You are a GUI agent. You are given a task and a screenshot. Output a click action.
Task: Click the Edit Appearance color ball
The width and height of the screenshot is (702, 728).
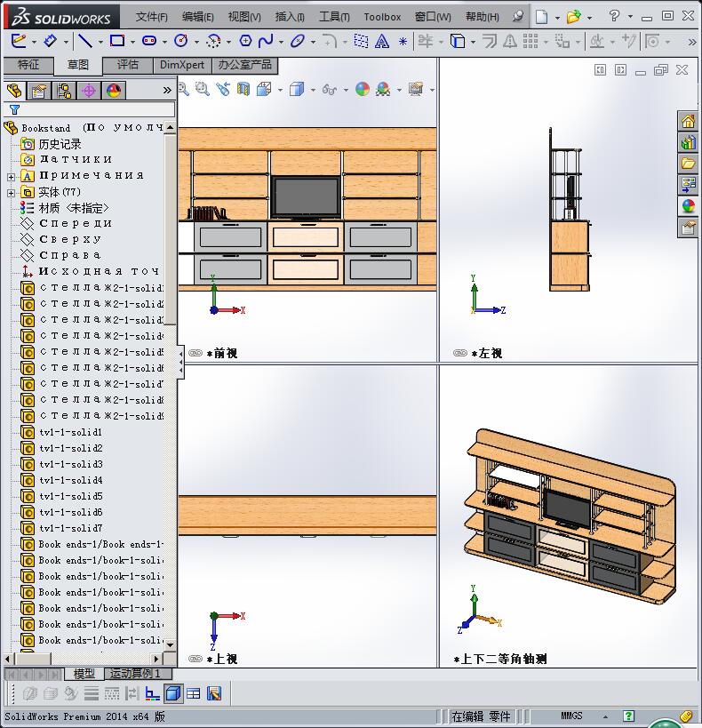[x=363, y=89]
